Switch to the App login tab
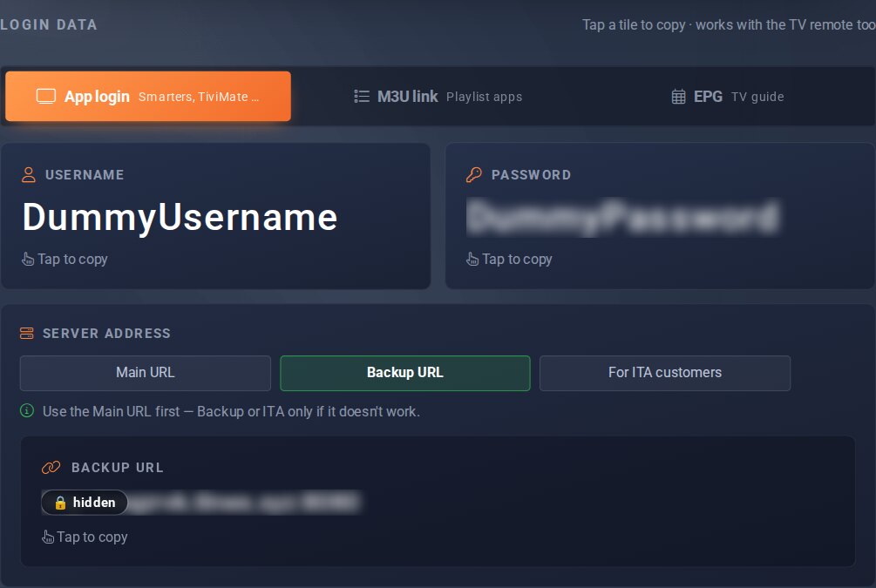Screen dimensions: 876x588 [148, 96]
